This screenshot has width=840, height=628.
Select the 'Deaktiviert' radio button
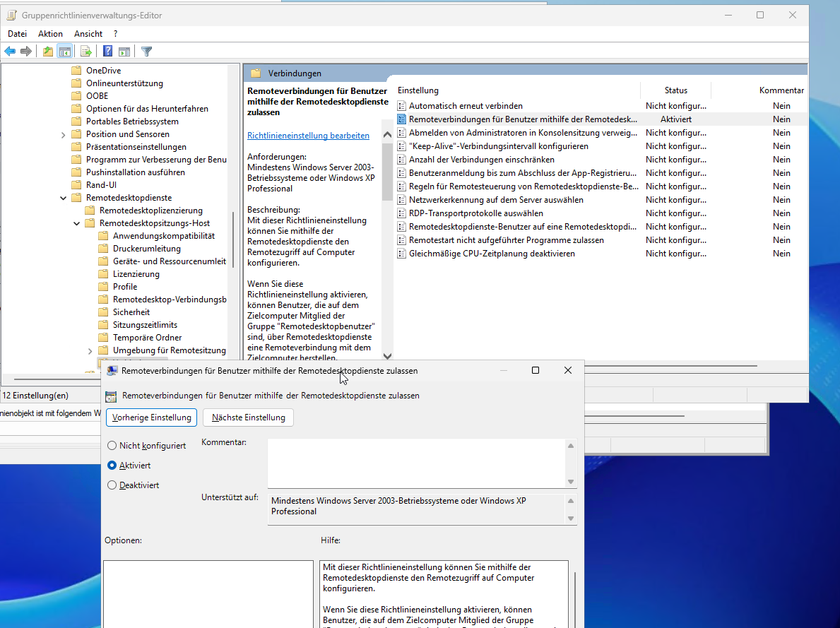pyautogui.click(x=112, y=485)
